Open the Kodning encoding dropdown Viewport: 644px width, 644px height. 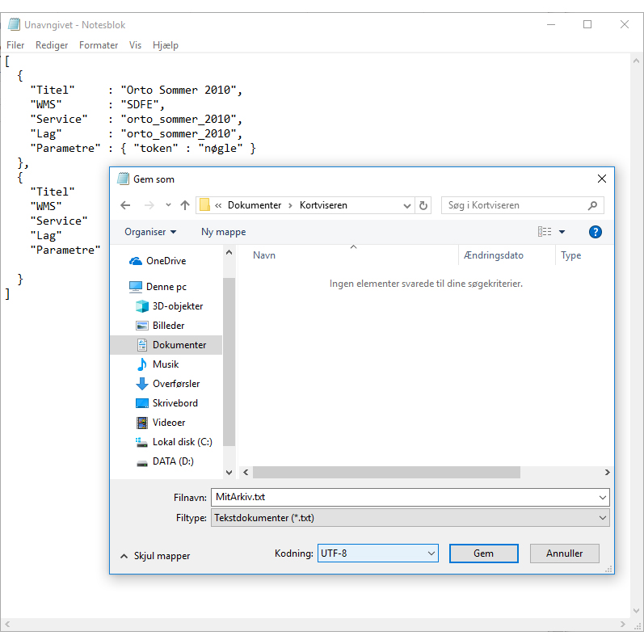pos(377,554)
